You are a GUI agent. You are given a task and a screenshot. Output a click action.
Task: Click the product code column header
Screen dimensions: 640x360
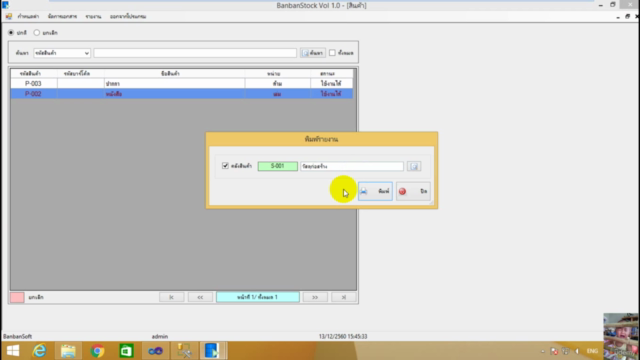tap(34, 73)
